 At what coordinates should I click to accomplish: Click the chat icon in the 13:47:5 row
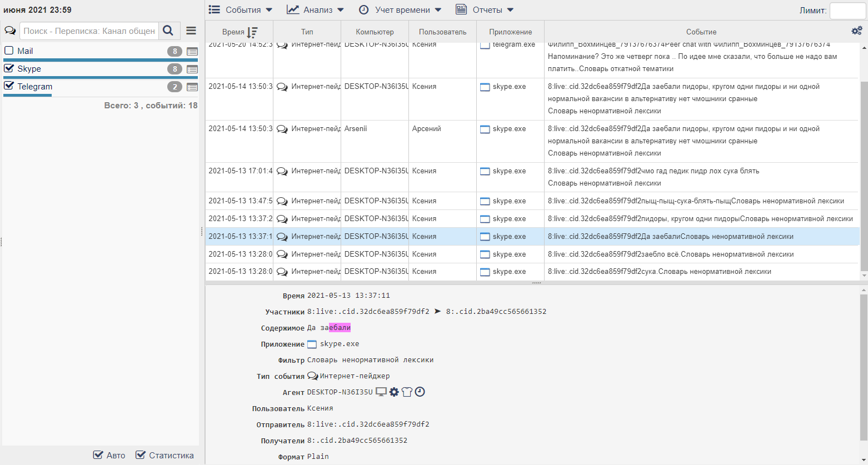(282, 201)
